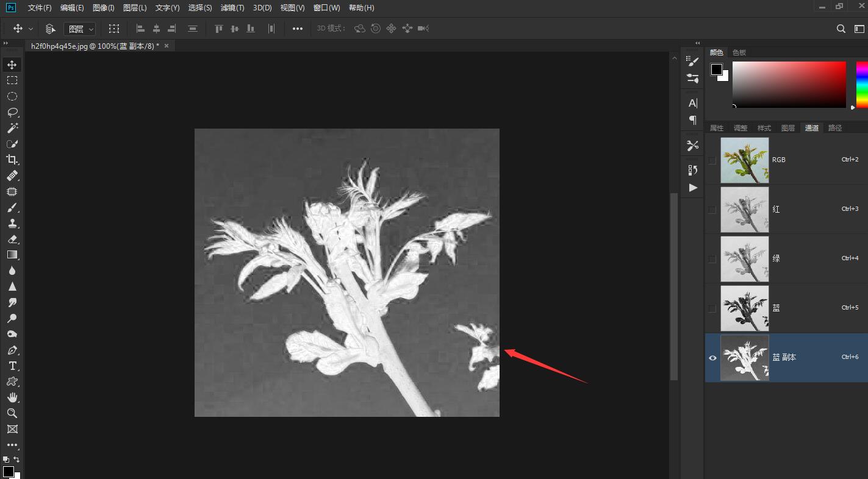Click align left edges icon
Screen dimensions: 868x479
click(x=140, y=29)
